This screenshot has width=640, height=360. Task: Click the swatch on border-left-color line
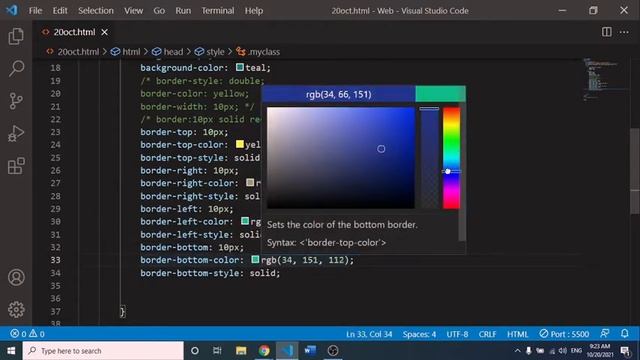[x=245, y=221]
